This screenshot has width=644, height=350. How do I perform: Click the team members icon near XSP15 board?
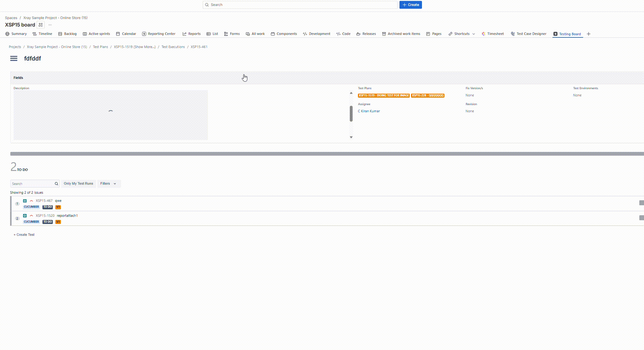click(x=41, y=25)
